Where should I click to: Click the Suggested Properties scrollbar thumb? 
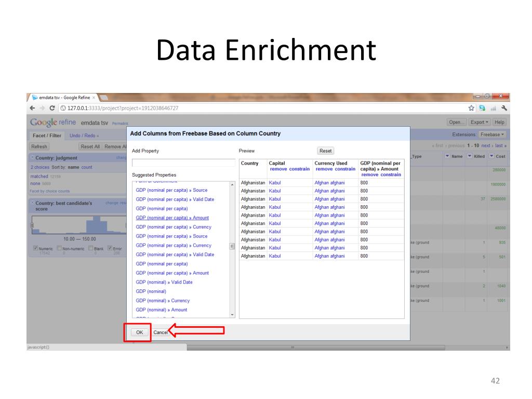click(232, 246)
